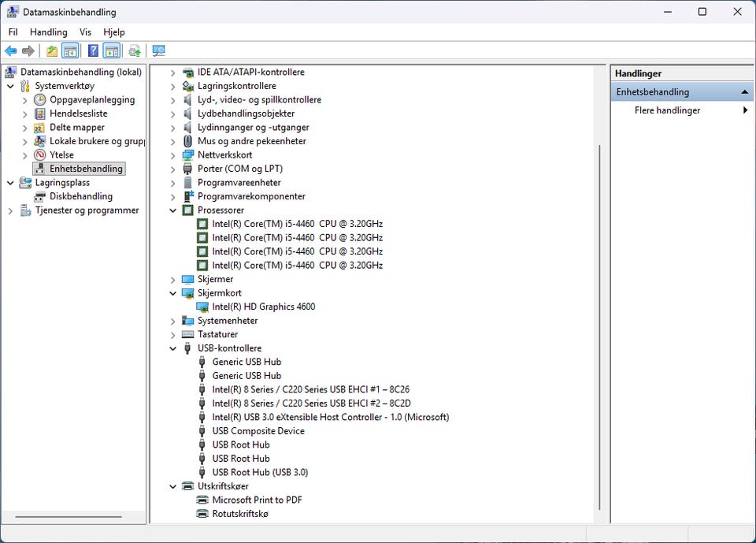Expand the Skjermer category
This screenshot has width=756, height=543.
(172, 280)
